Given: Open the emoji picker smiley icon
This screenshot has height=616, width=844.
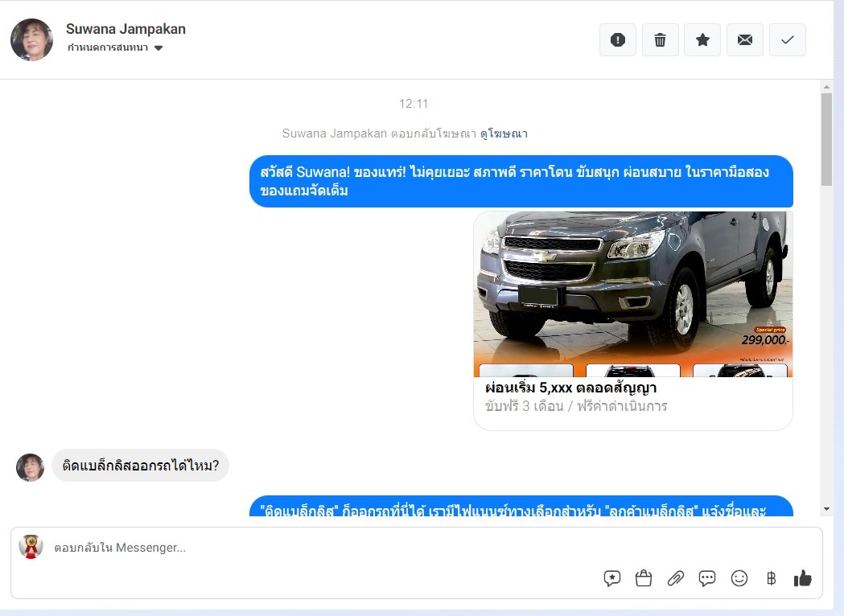Looking at the screenshot, I should (739, 578).
